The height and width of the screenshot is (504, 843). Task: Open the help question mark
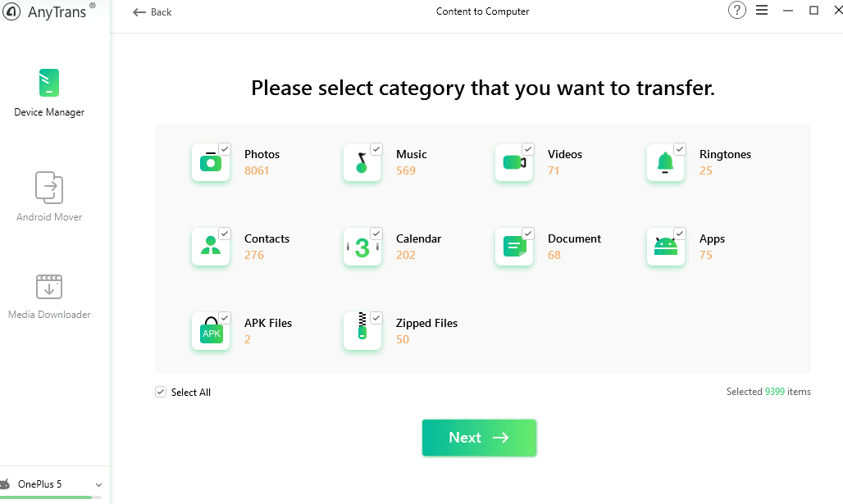tap(737, 11)
